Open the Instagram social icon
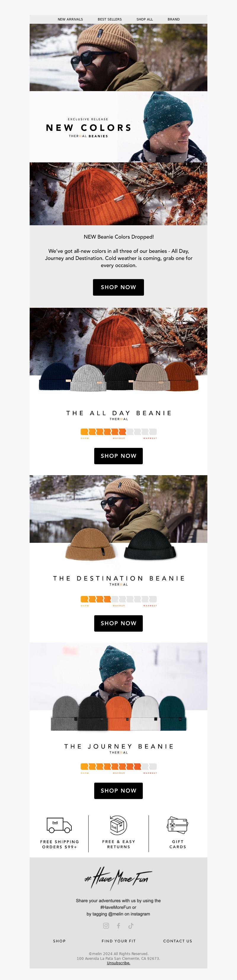 [106, 926]
